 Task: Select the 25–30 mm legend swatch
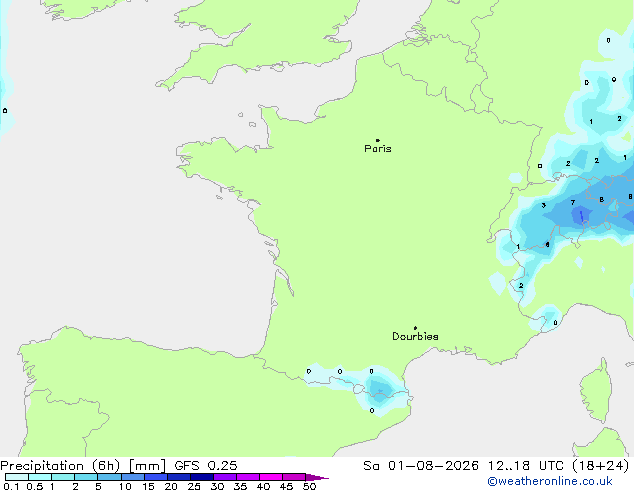(x=201, y=477)
